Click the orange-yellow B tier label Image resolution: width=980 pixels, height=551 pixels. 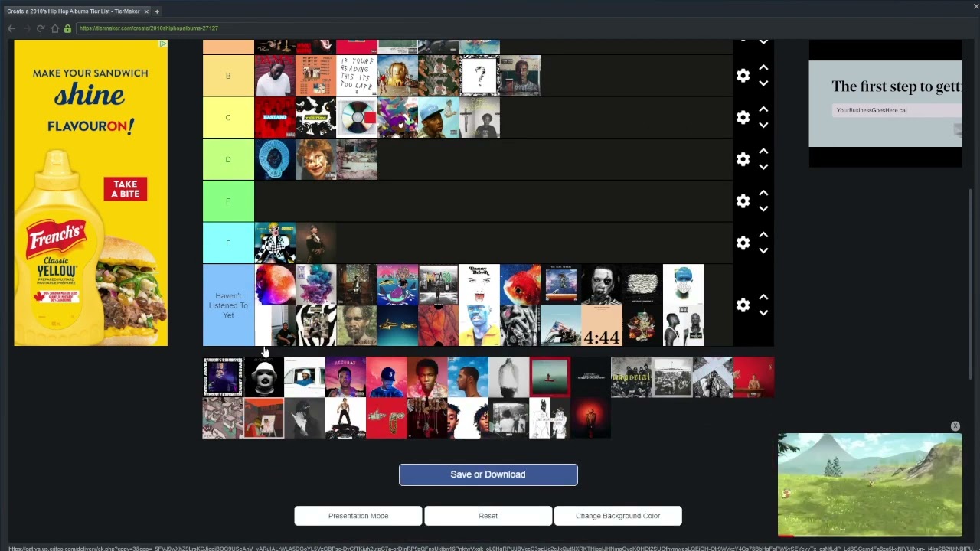tap(228, 76)
